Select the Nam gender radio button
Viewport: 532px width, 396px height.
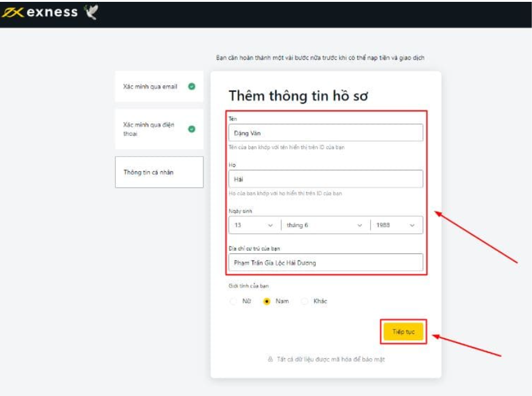click(267, 302)
